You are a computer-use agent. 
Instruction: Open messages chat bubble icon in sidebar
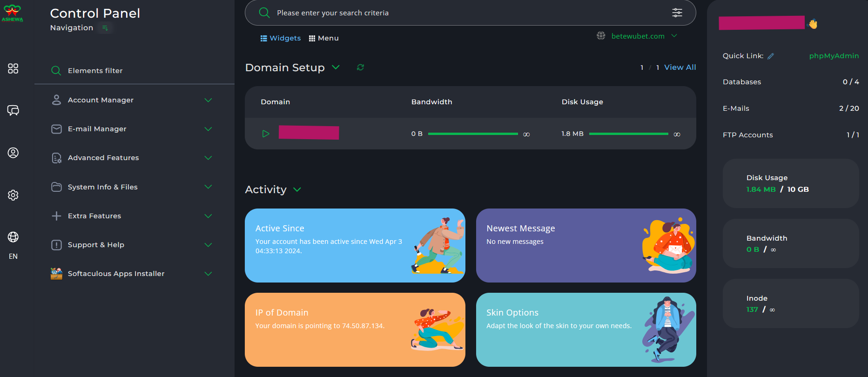[13, 110]
